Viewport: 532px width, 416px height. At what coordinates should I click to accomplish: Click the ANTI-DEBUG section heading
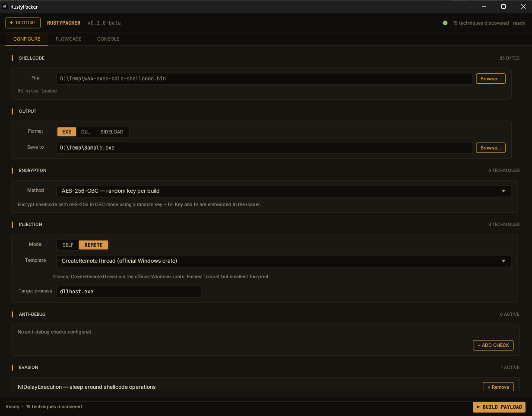(x=32, y=314)
